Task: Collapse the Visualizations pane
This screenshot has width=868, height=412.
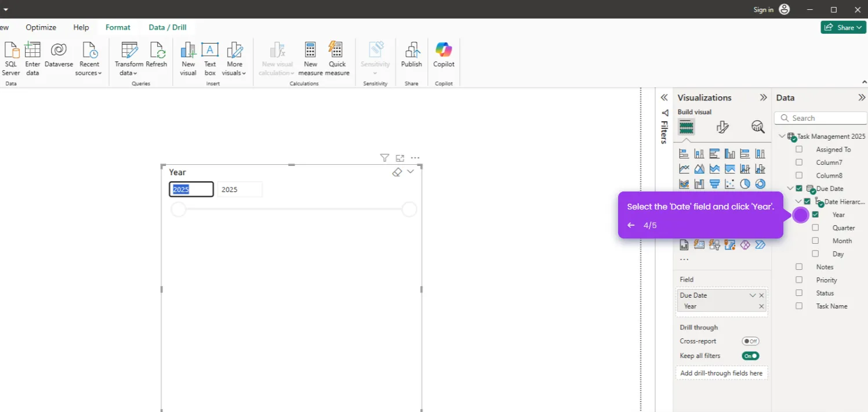Action: click(x=764, y=97)
